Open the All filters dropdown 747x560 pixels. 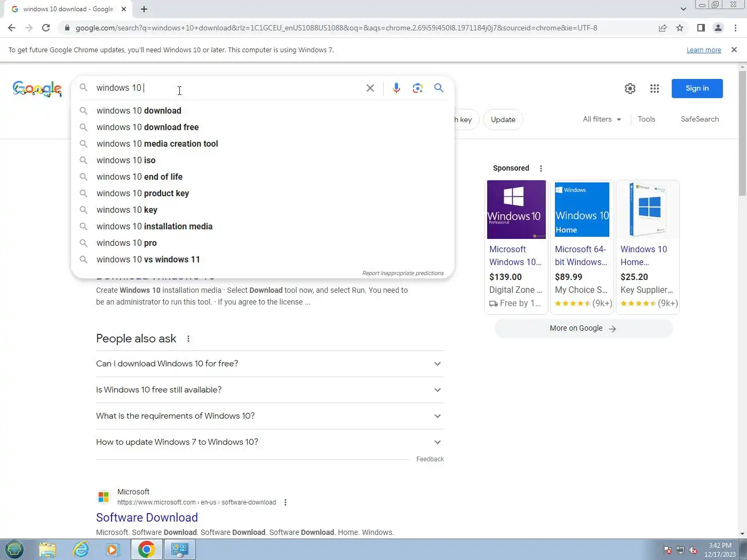pyautogui.click(x=602, y=119)
